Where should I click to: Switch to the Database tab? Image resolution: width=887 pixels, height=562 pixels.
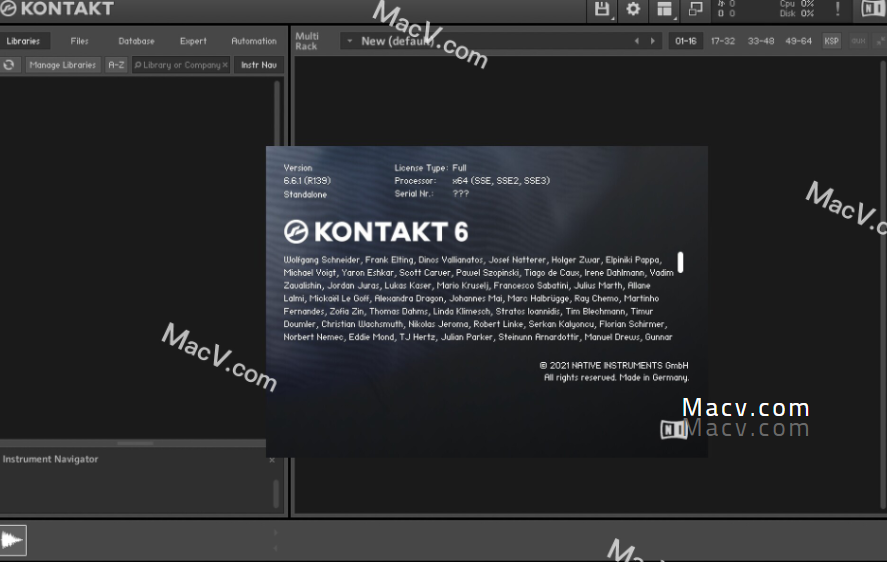(x=136, y=41)
